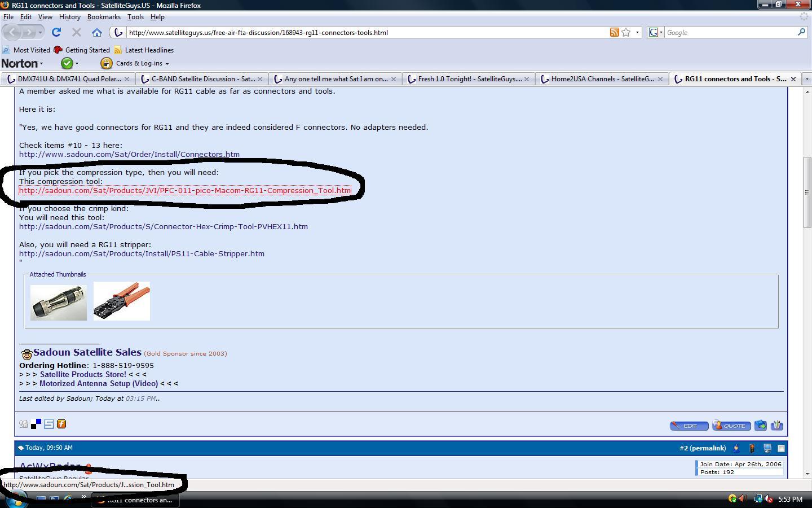Open the View menu

(45, 17)
